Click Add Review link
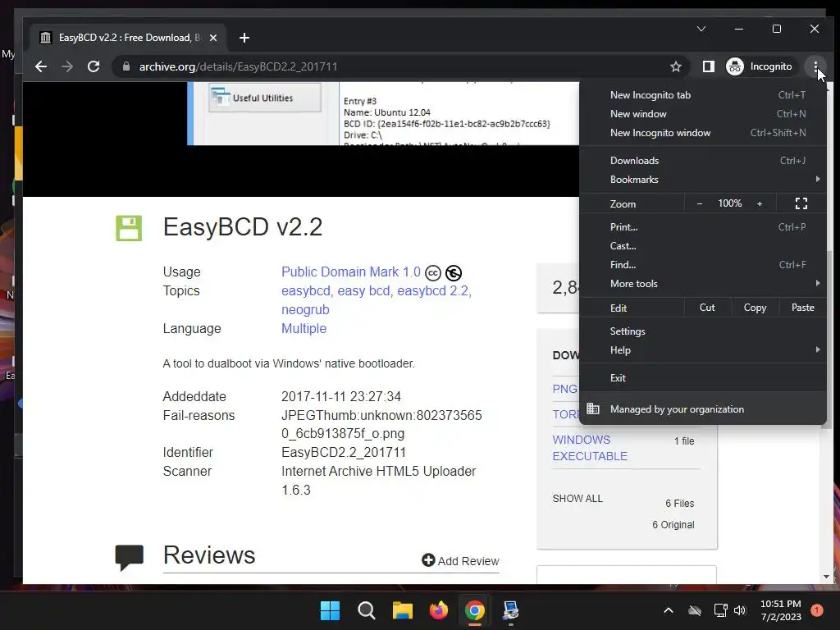The width and height of the screenshot is (840, 630). [x=461, y=560]
